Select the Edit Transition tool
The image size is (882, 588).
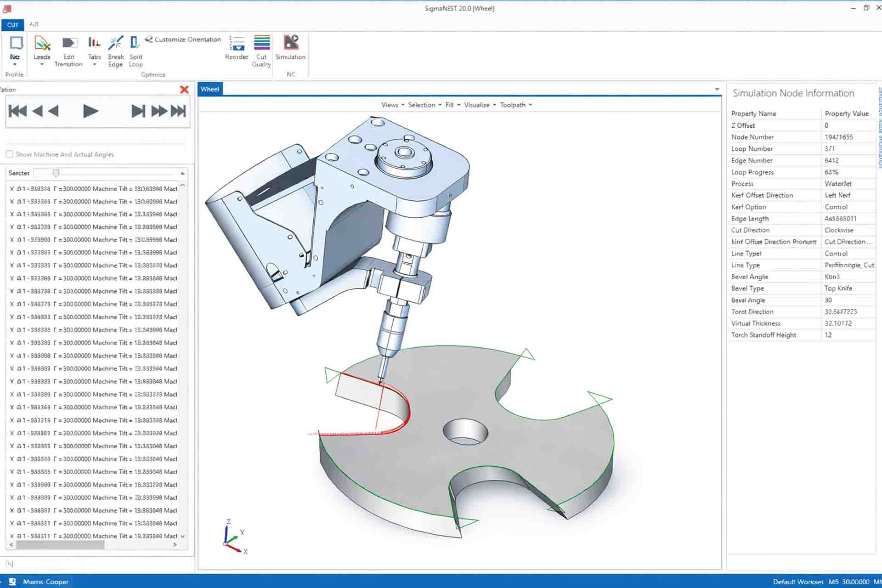click(x=68, y=51)
